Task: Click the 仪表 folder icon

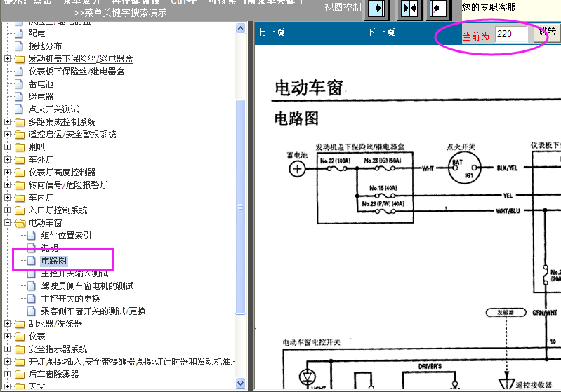Action: coord(20,337)
